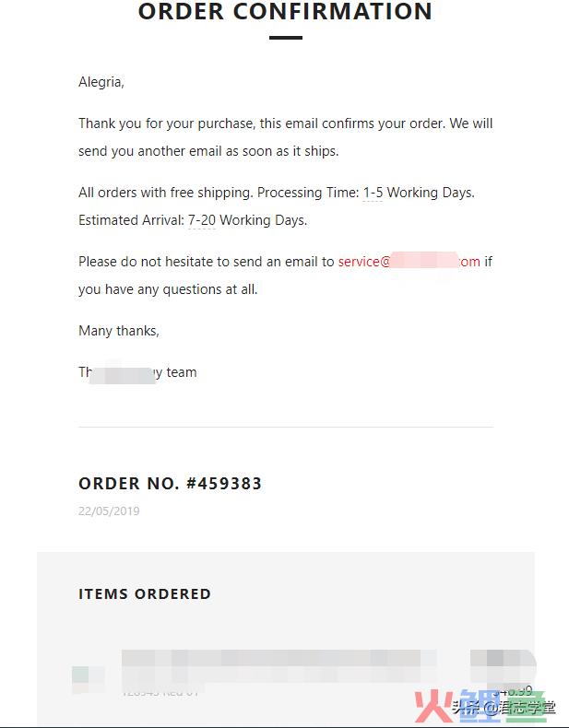Click the Toutiao watermark text
The height and width of the screenshot is (728, 569).
point(504,708)
